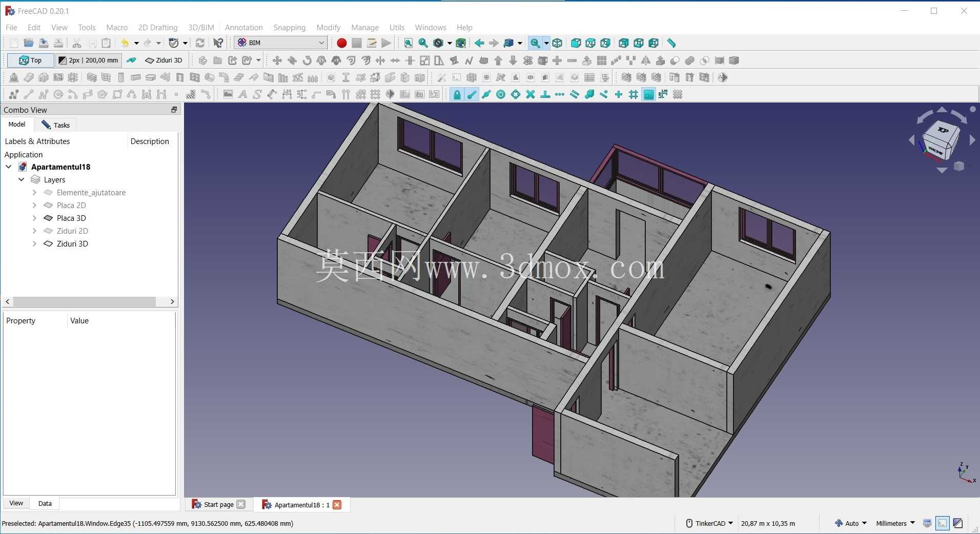Activate the What's This help cursor

click(x=218, y=43)
